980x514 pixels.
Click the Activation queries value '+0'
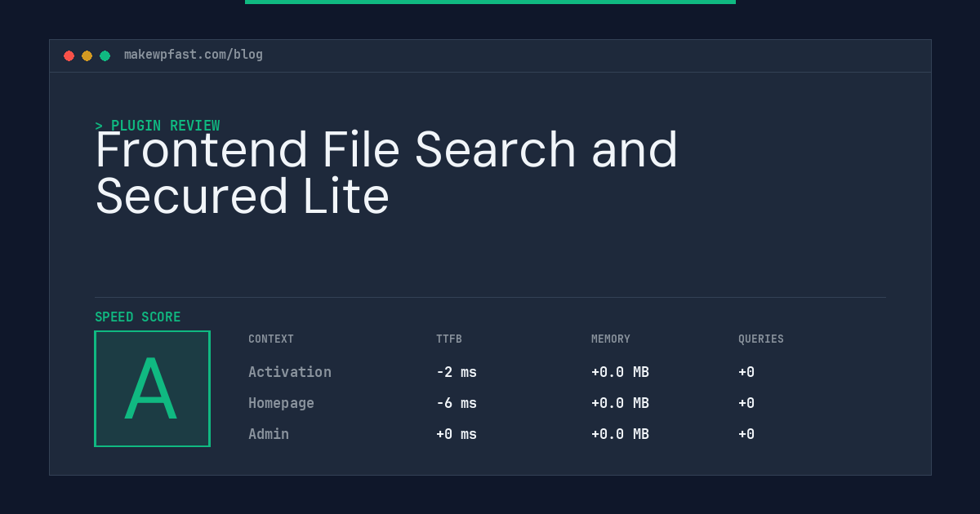coord(746,372)
